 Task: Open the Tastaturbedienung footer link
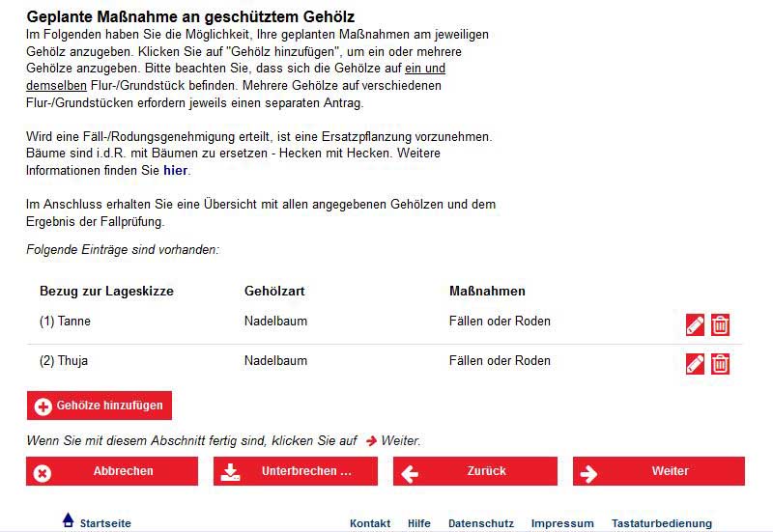(x=661, y=523)
